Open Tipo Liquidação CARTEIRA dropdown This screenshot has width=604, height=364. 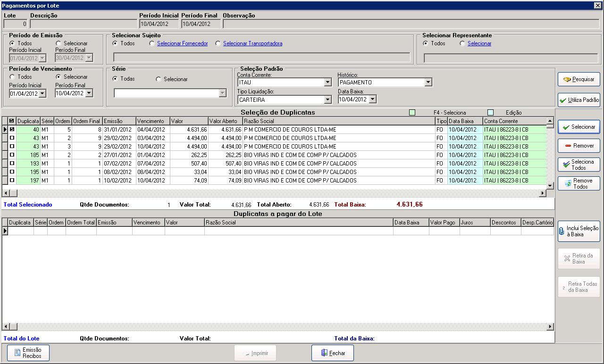click(x=327, y=100)
